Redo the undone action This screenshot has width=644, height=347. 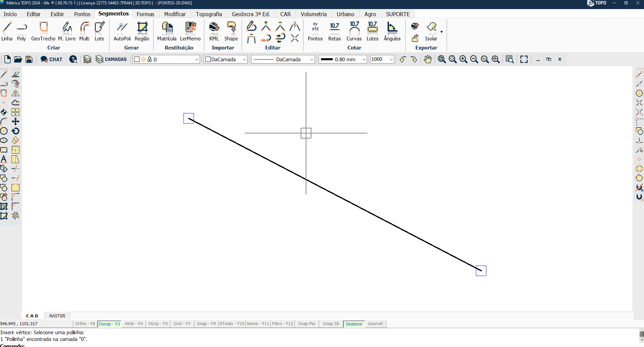click(414, 59)
